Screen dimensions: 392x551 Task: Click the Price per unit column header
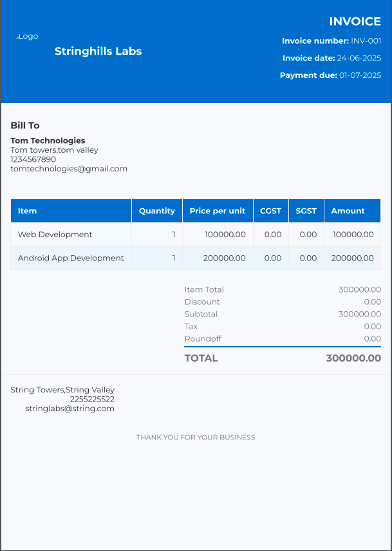(218, 211)
